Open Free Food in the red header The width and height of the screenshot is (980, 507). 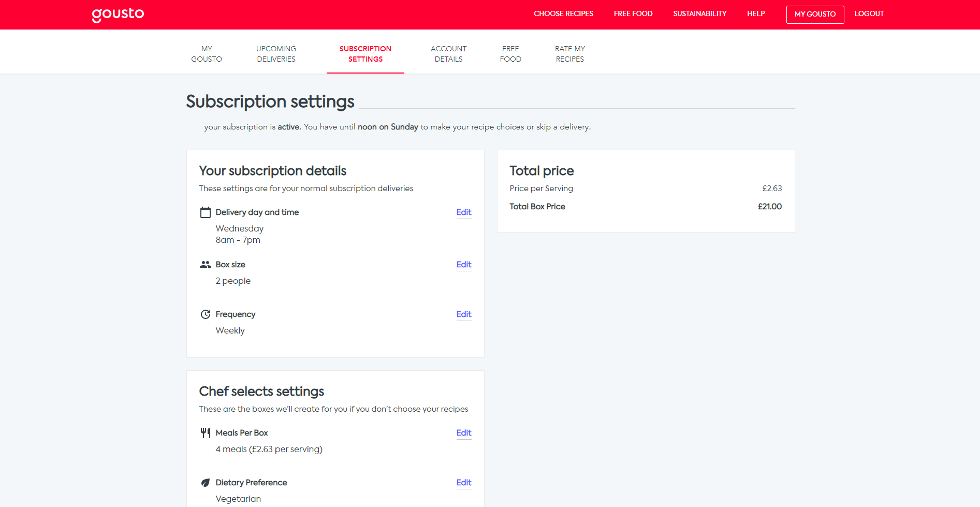633,14
